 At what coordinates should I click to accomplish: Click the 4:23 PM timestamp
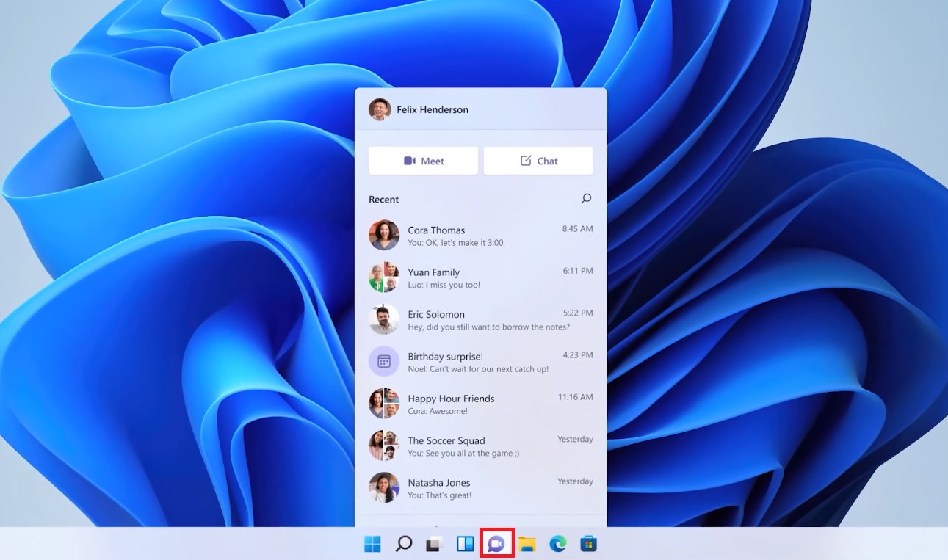tap(578, 354)
